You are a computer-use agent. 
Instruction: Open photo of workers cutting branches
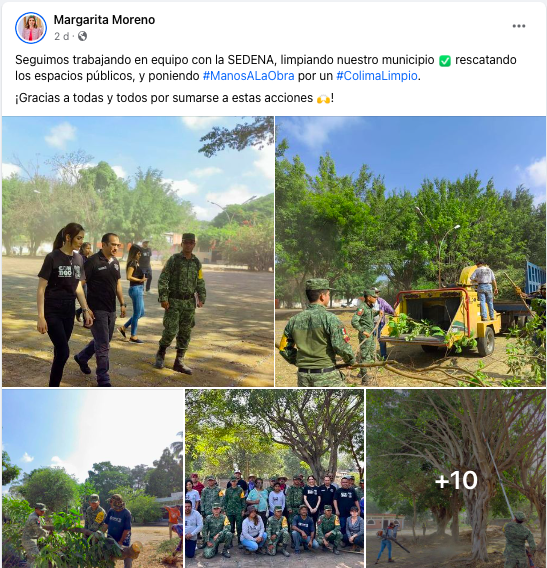(x=93, y=479)
